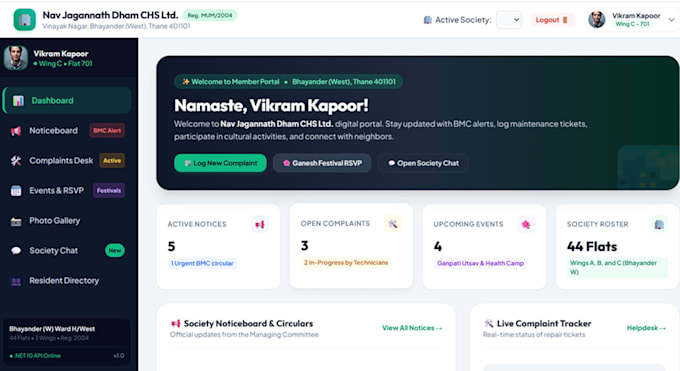
Task: Click the Events calendar icon
Action: click(16, 190)
